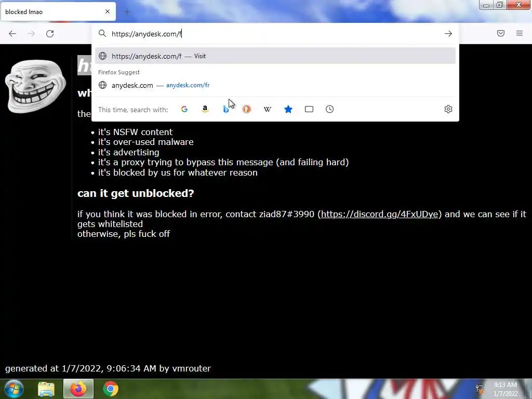Click the troll face image
Screen dimensions: 532x399
pyautogui.click(x=35, y=87)
